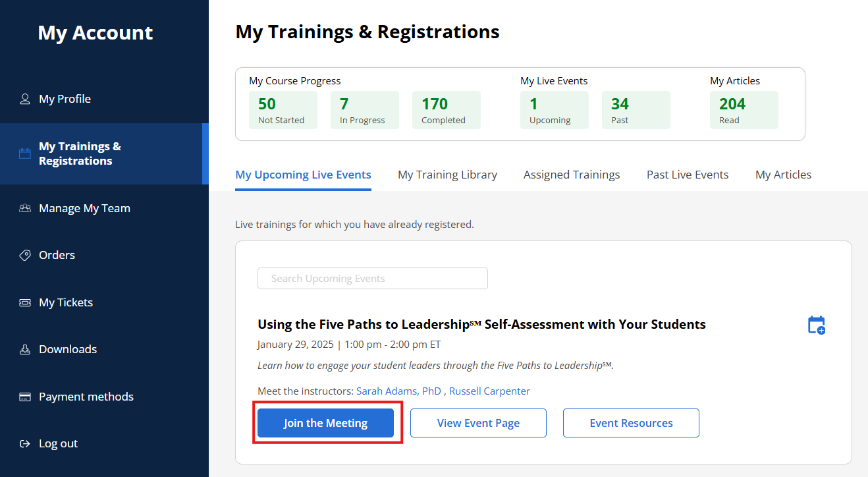Switch to My Training Library tab

pos(447,175)
